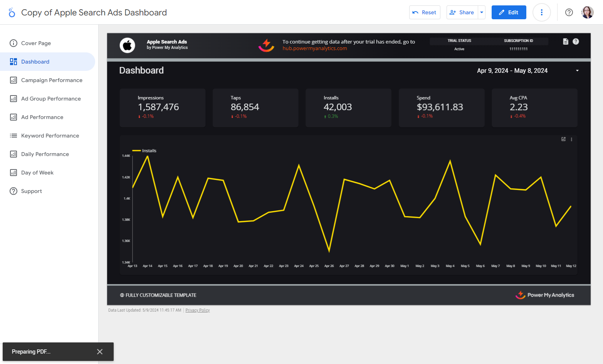Click the Looker Studio logo icon
This screenshot has height=364, width=603.
point(12,13)
